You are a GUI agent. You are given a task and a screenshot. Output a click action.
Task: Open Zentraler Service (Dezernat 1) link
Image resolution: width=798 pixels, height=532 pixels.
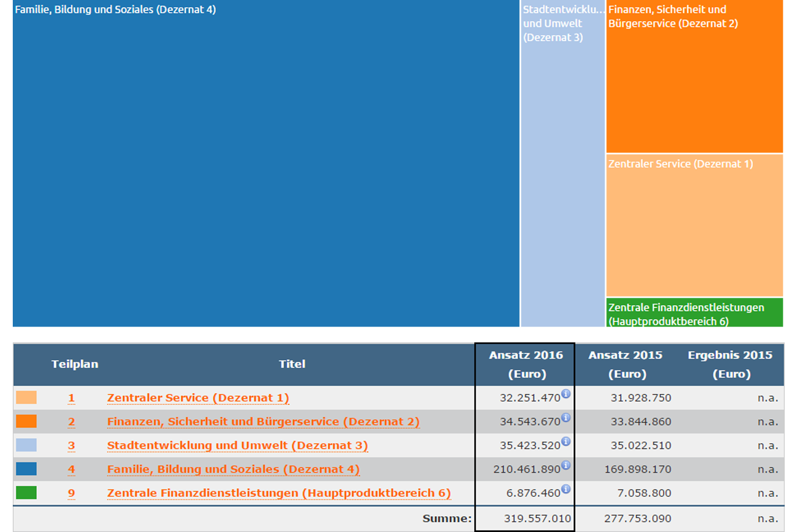click(198, 398)
